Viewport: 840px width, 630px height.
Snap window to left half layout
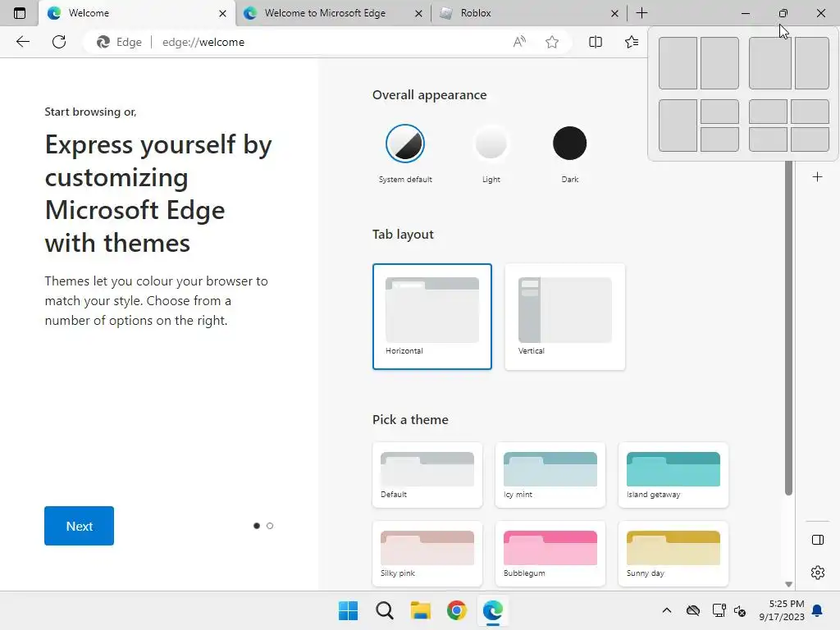tap(678, 62)
